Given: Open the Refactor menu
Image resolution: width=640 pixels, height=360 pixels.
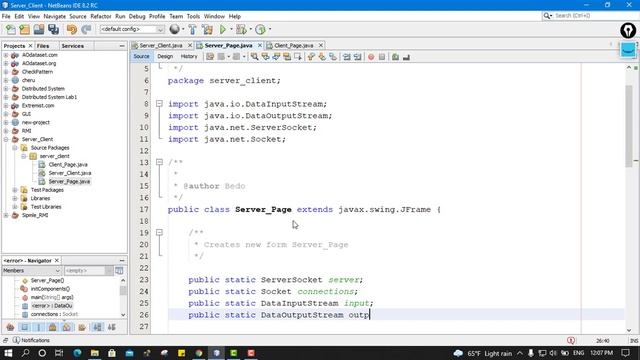Looking at the screenshot, I should [x=101, y=16].
